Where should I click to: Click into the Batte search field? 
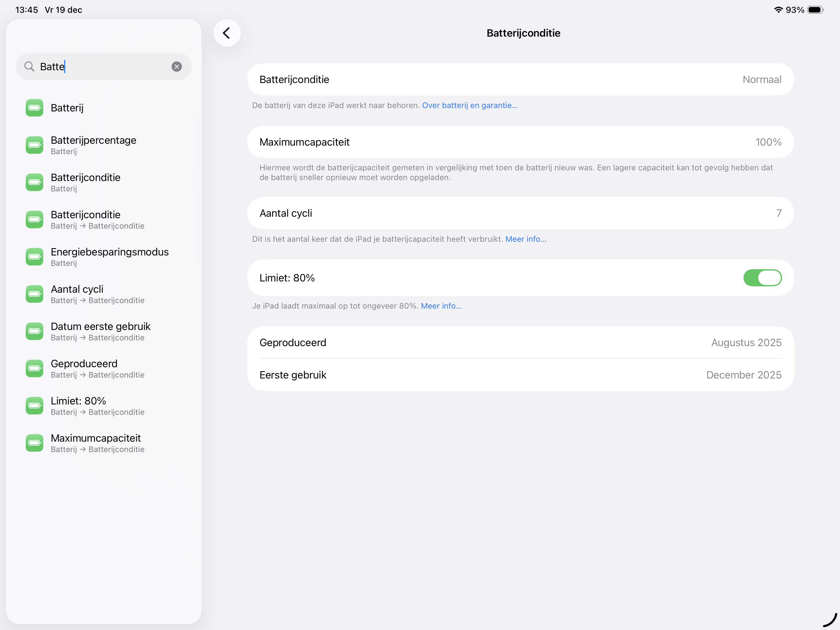pos(103,67)
